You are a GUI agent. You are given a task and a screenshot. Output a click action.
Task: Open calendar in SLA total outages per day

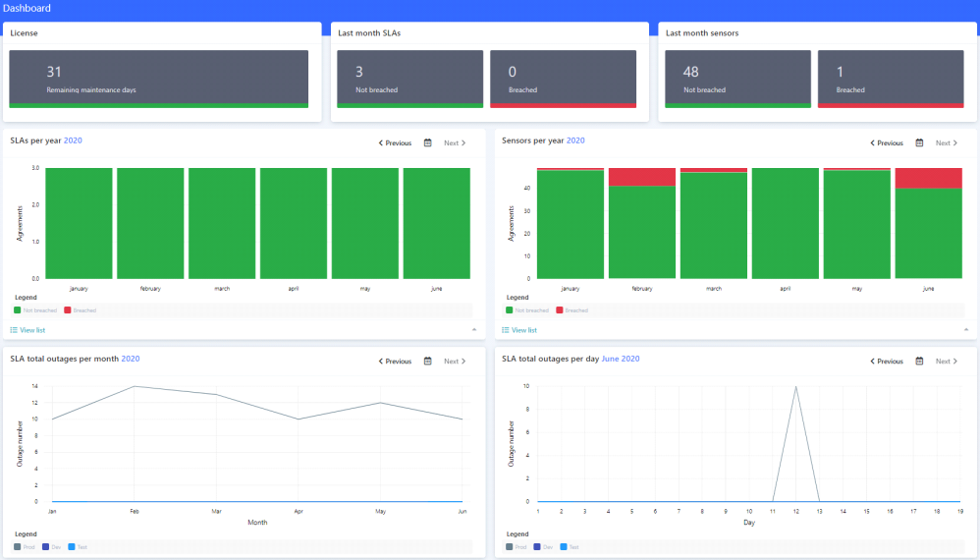(919, 362)
